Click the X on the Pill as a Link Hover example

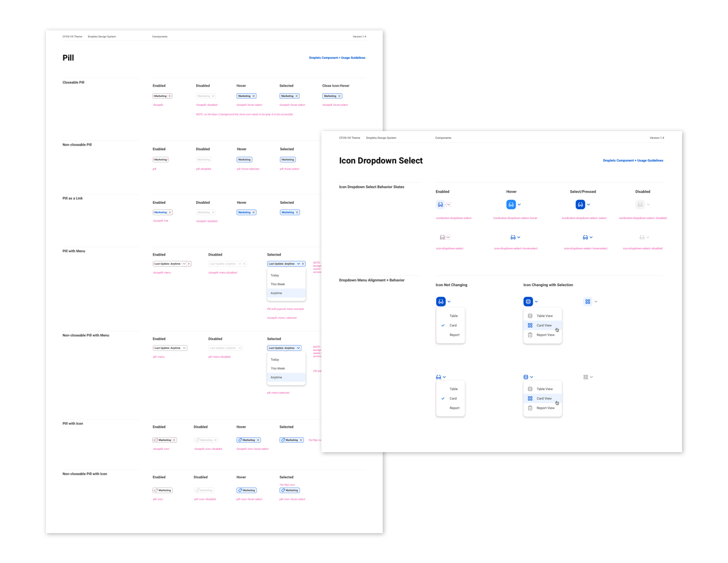253,213
